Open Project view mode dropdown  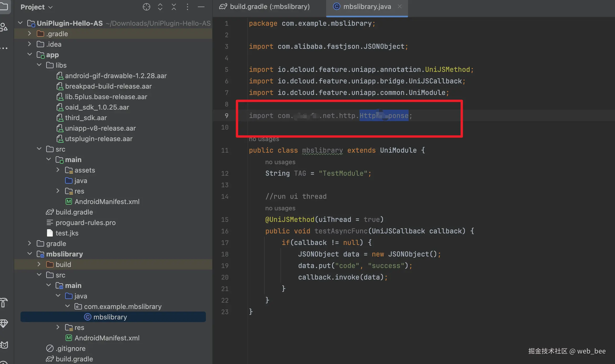(x=37, y=7)
